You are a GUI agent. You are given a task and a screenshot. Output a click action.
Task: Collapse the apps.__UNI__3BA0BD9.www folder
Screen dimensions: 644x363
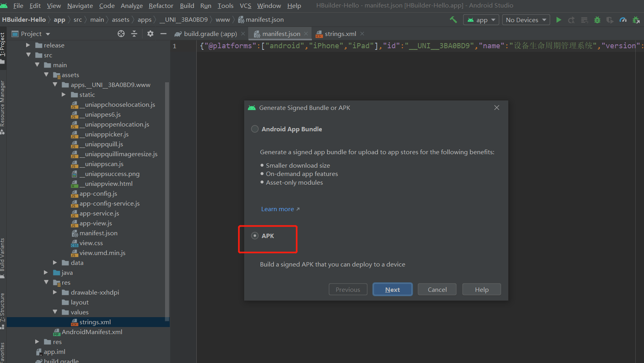pos(55,85)
